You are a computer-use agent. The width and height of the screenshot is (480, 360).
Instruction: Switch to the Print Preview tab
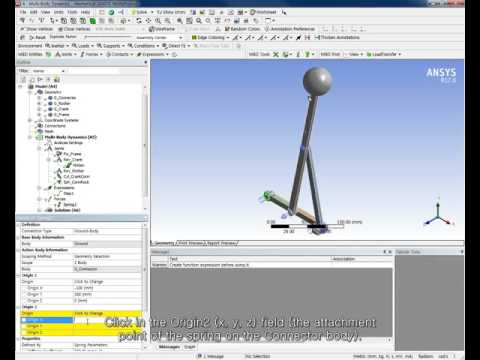(x=191, y=243)
